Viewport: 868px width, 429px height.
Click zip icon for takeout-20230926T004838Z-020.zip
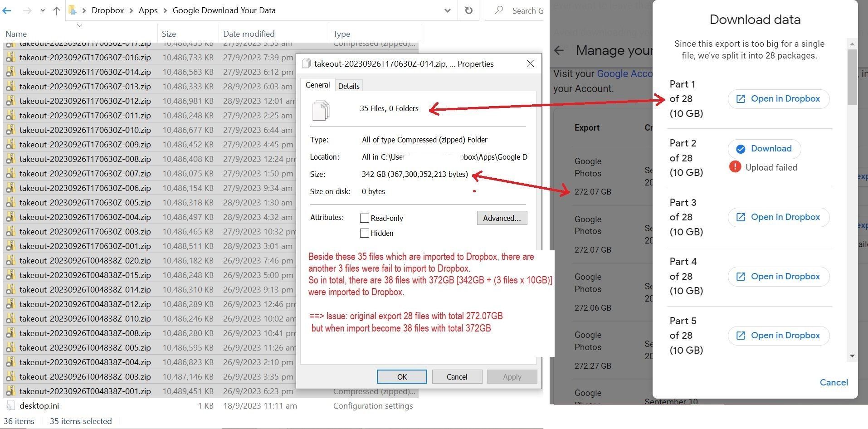pyautogui.click(x=10, y=261)
